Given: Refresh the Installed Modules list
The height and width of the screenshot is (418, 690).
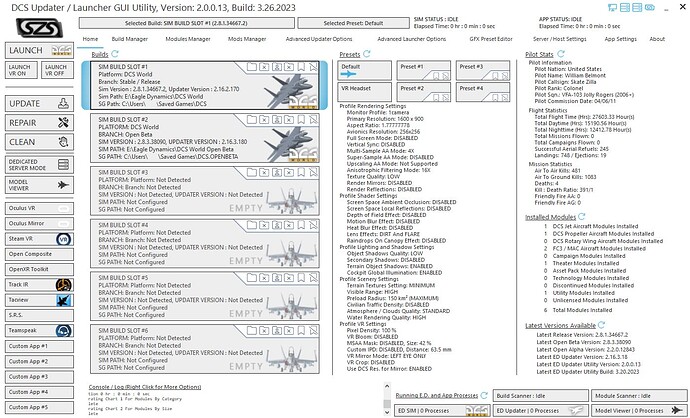Looking at the screenshot, I should pos(582,216).
